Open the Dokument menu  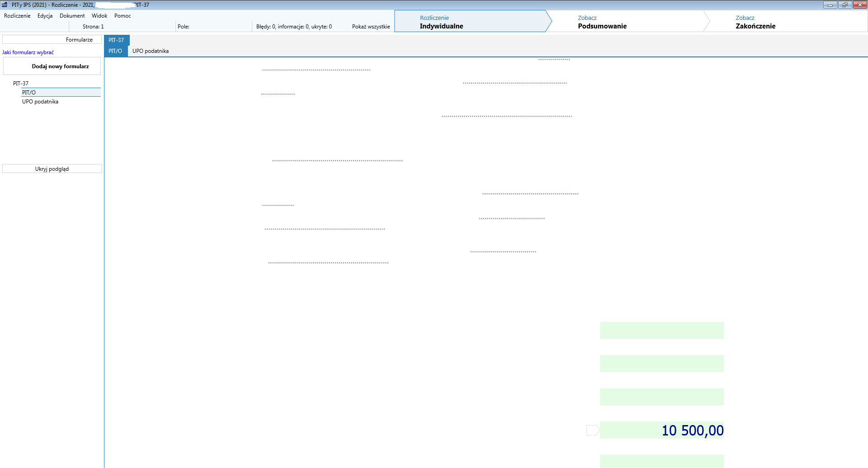[x=72, y=16]
